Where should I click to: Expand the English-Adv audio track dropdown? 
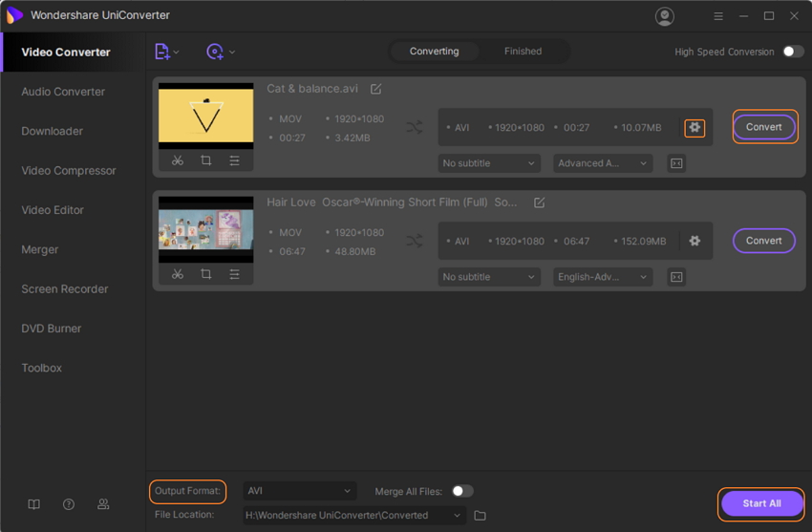click(603, 277)
